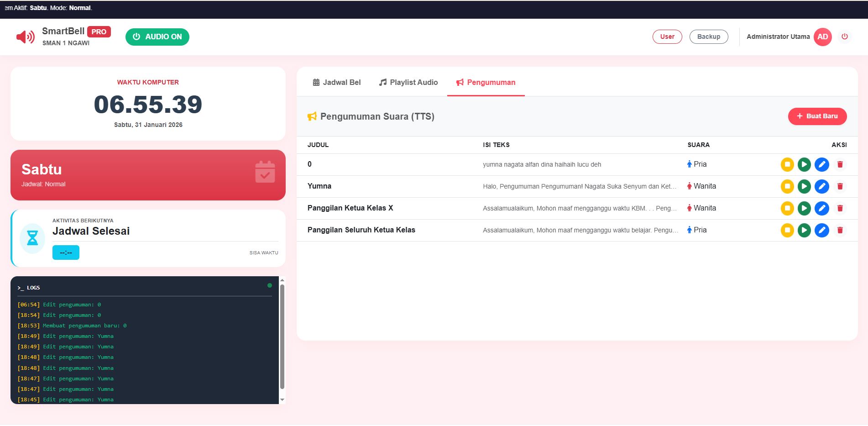This screenshot has width=868, height=426.
Task: Click the Sabtu schedule card
Action: [148, 175]
